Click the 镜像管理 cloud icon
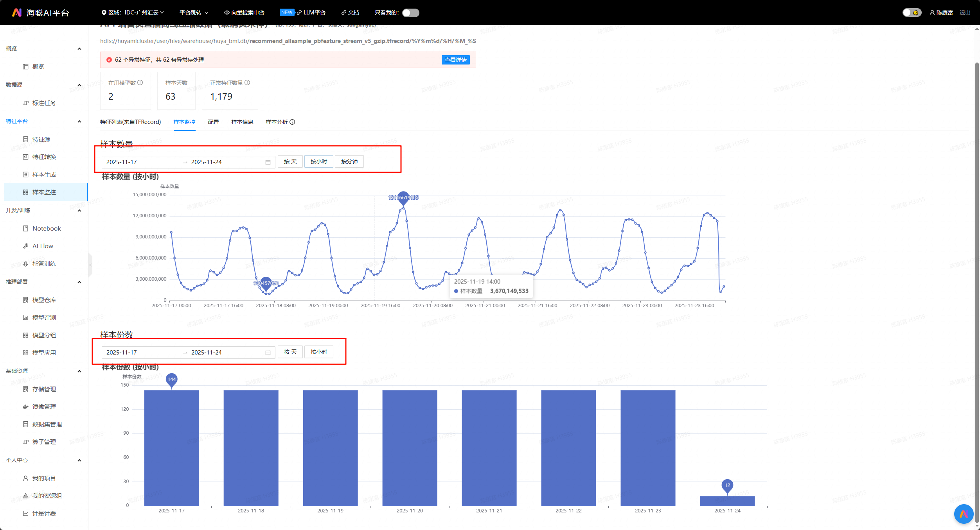Screen dimensions: 980x530 pyautogui.click(x=25, y=406)
